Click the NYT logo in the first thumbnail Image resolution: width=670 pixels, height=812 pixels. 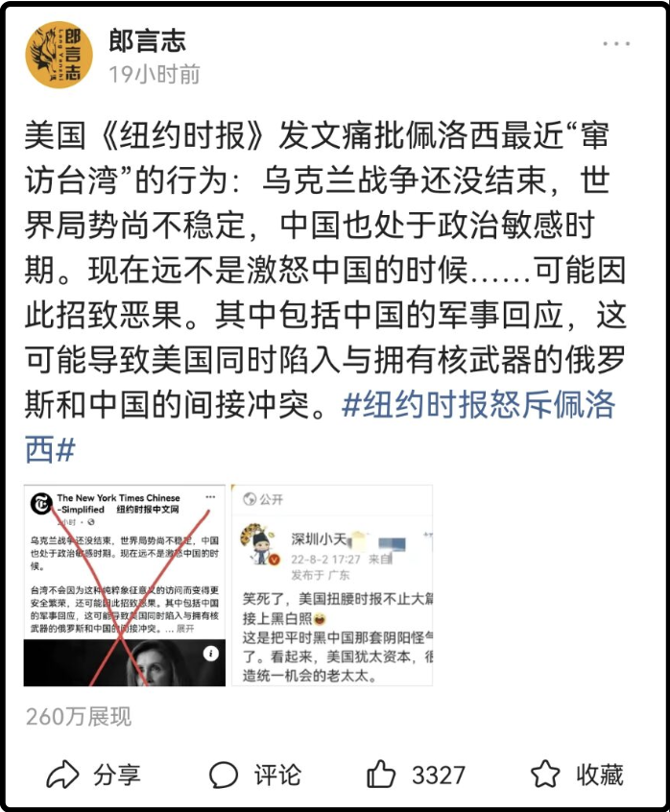(41, 503)
